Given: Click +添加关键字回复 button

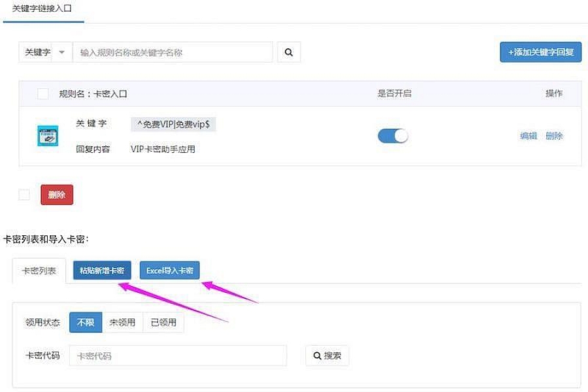Looking at the screenshot, I should pos(540,52).
